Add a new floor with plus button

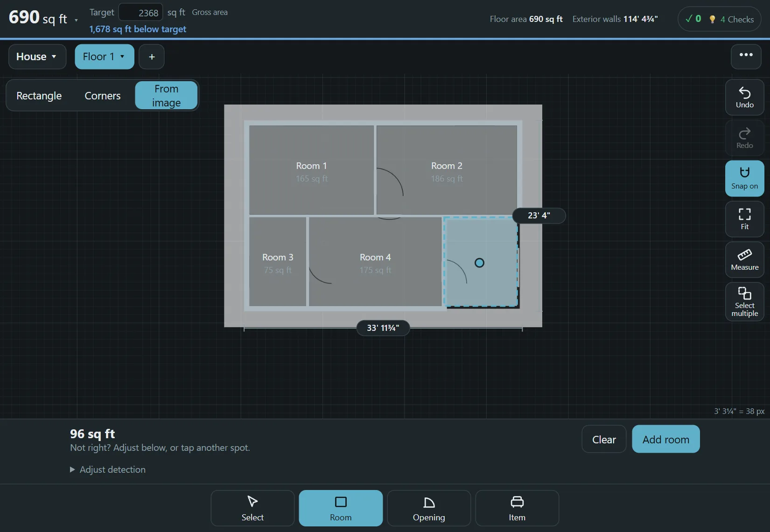152,56
